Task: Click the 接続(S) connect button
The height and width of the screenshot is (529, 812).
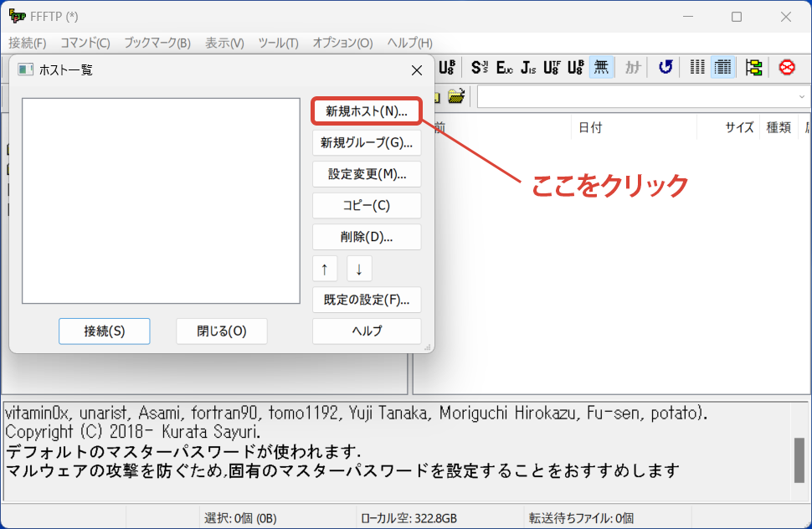Action: pyautogui.click(x=105, y=331)
